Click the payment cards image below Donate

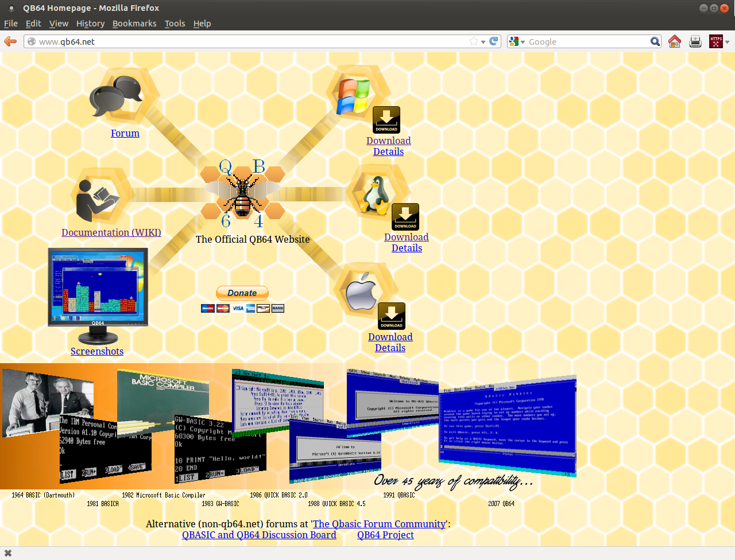click(242, 308)
